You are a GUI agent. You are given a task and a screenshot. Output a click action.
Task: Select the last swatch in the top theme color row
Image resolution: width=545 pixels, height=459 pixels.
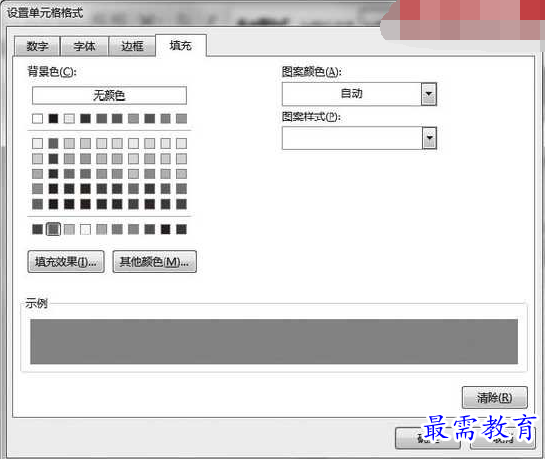point(181,119)
